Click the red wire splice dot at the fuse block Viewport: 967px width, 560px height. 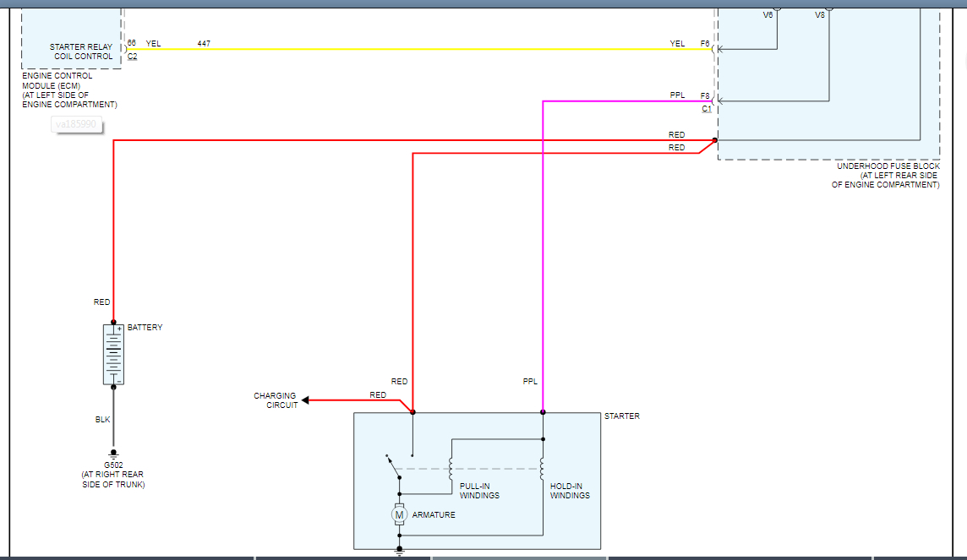tap(715, 140)
